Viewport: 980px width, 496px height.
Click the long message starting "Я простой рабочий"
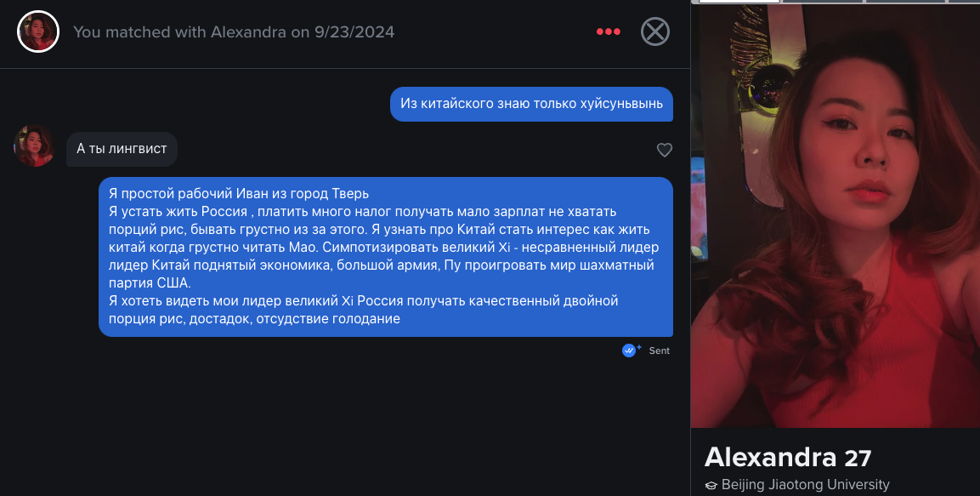point(386,256)
